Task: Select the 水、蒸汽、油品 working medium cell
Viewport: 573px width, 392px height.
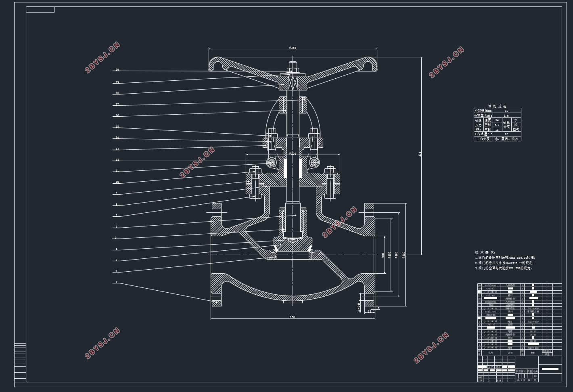Action: tap(507, 139)
